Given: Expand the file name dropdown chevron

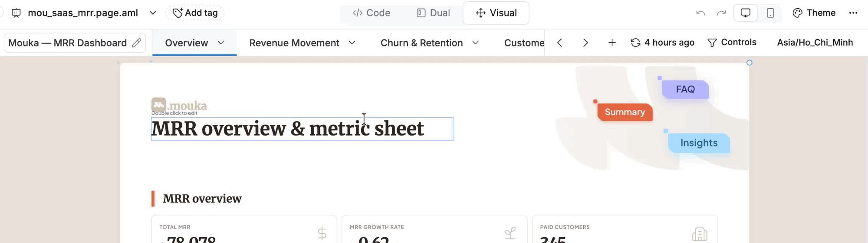Looking at the screenshot, I should tap(153, 13).
